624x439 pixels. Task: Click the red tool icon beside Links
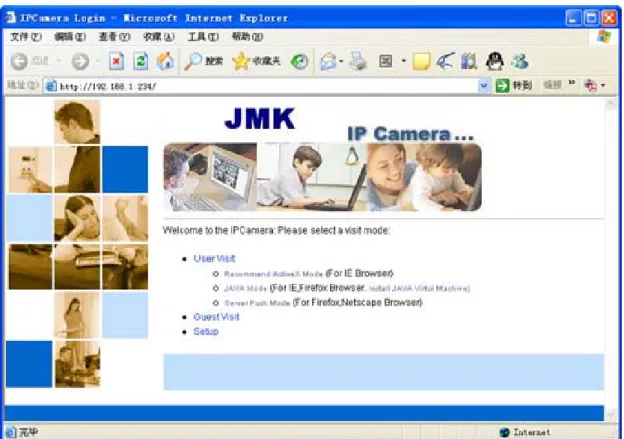coord(590,85)
